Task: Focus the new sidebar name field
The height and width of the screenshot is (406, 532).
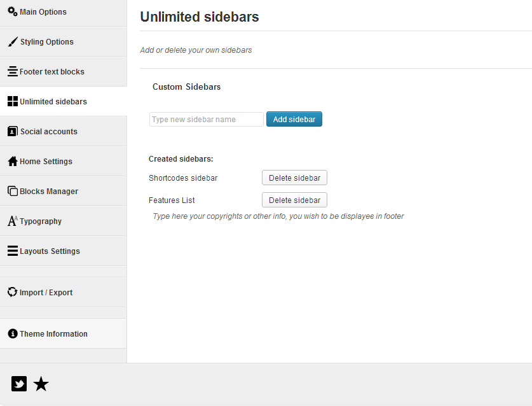Action: [x=206, y=120]
